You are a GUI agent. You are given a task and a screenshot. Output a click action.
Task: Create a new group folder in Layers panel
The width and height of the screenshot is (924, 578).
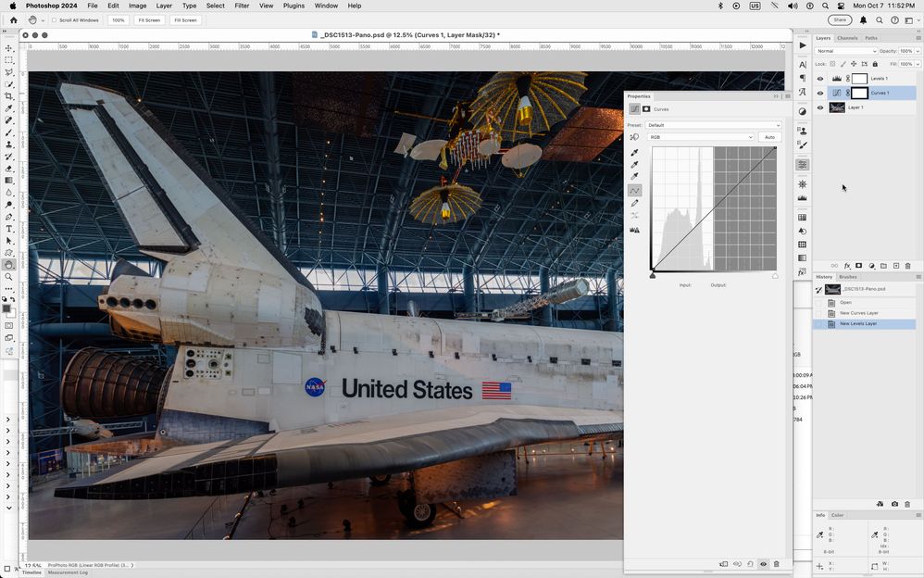point(883,266)
